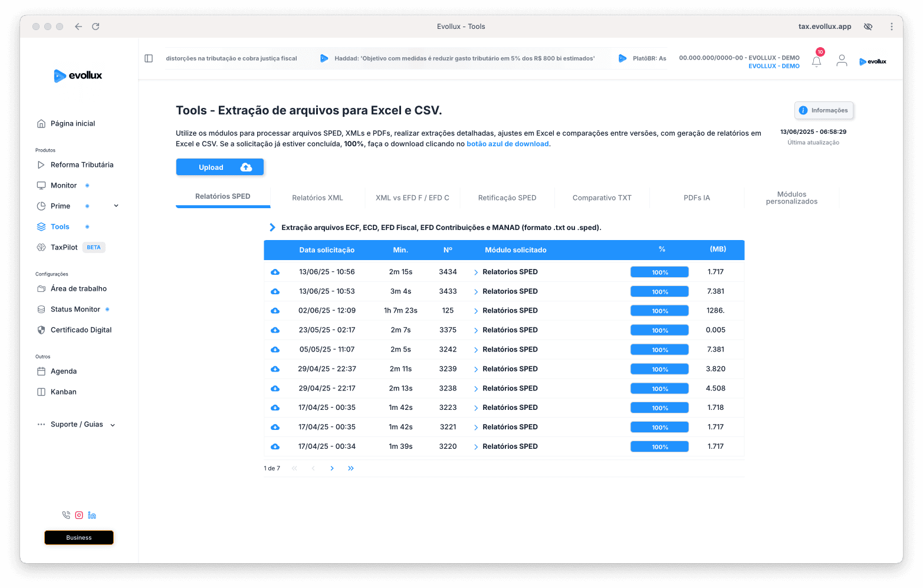Open the Agenda calendar icon
The image size is (923, 588).
click(41, 371)
